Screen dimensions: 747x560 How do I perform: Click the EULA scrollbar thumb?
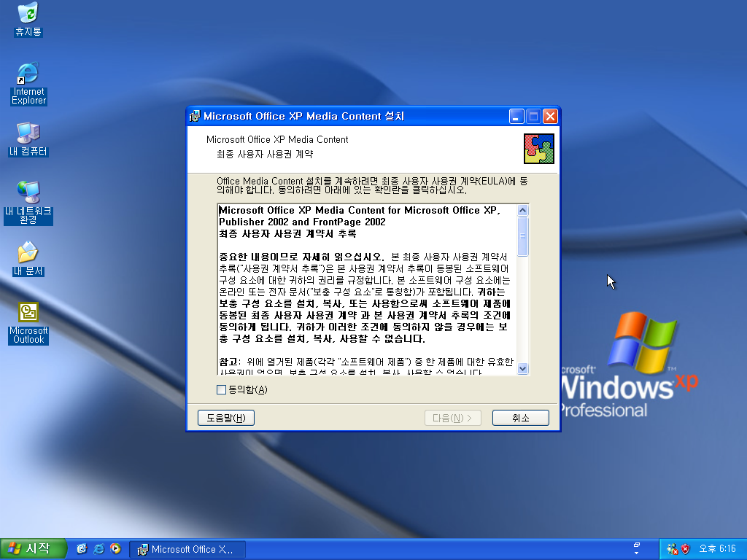[x=522, y=236]
